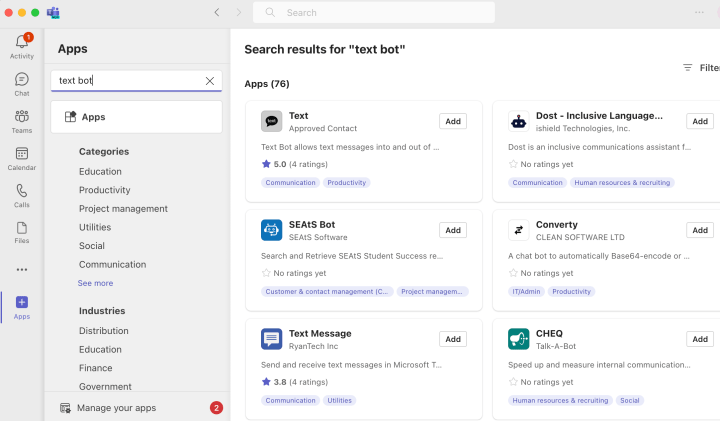This screenshot has height=421, width=720.
Task: Open the Dost robot app icon
Action: [x=518, y=121]
